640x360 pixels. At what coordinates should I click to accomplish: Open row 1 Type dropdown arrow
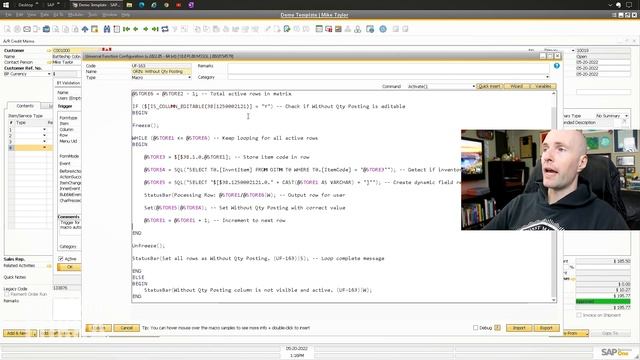(44, 130)
